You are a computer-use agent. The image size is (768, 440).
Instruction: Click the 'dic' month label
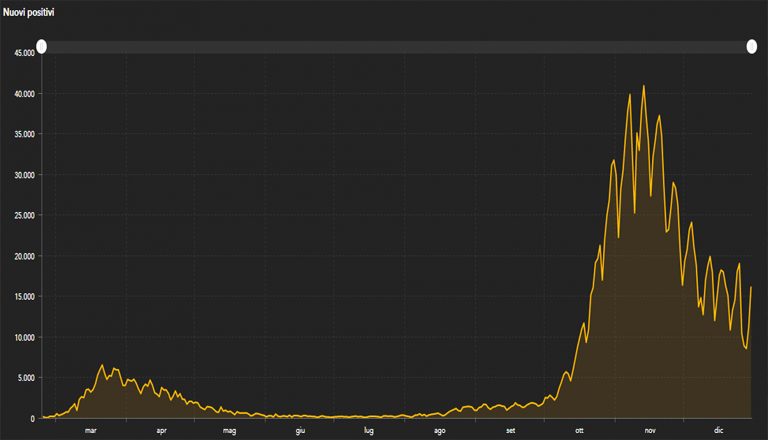(x=719, y=431)
